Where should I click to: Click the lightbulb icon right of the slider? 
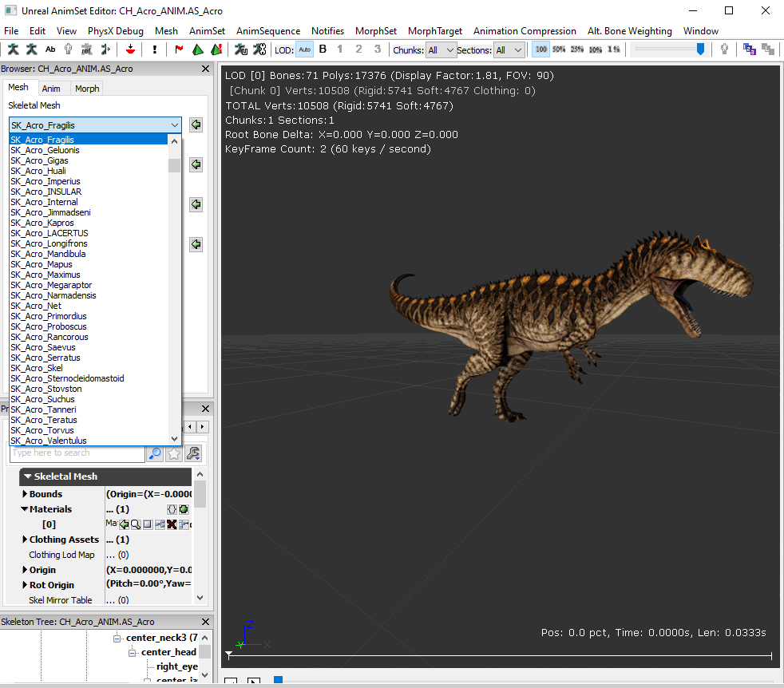coord(724,49)
